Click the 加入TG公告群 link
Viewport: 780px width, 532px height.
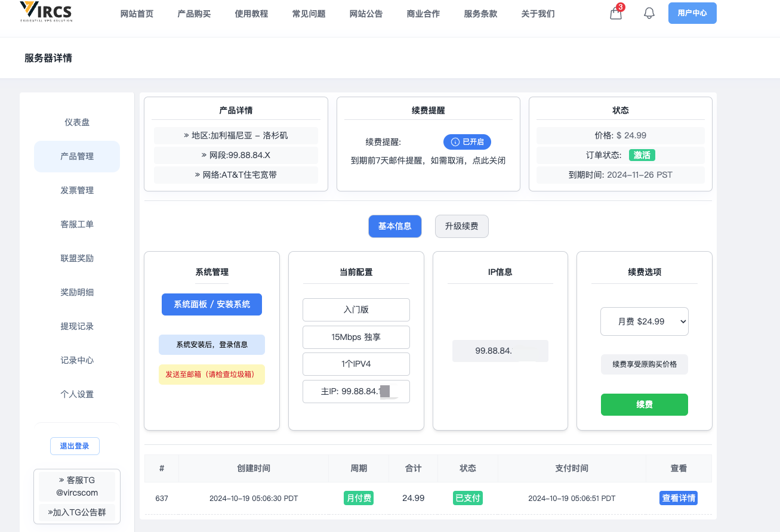77,512
